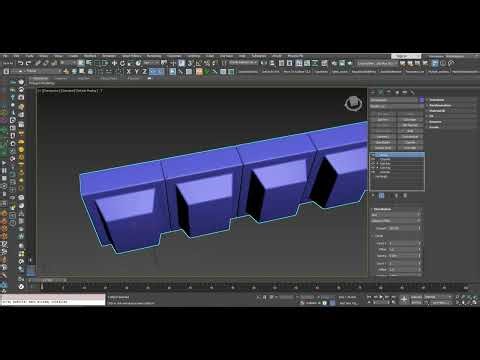Click the Redo arrow in the main toolbar
Viewport: 480px width, 360px height.
pyautogui.click(x=29, y=63)
